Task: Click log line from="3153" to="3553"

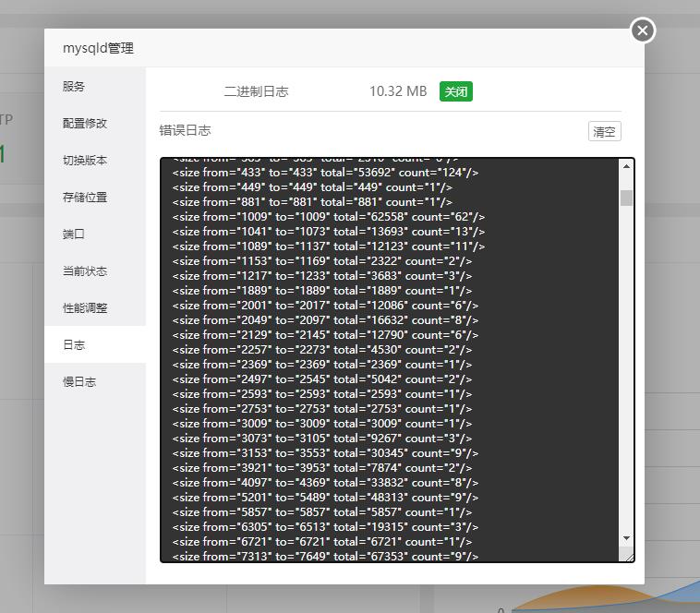Action: tap(325, 453)
